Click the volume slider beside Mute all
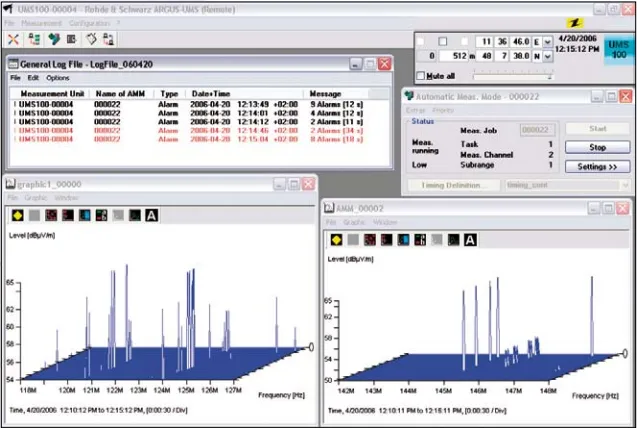Image resolution: width=637 pixels, height=428 pixels. pyautogui.click(x=512, y=76)
